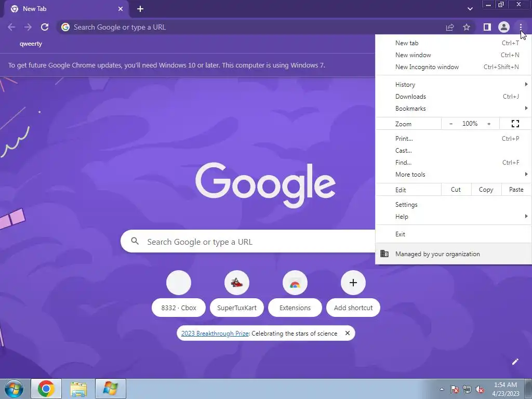
Task: Open a new tab with the plus button
Action: [x=140, y=9]
